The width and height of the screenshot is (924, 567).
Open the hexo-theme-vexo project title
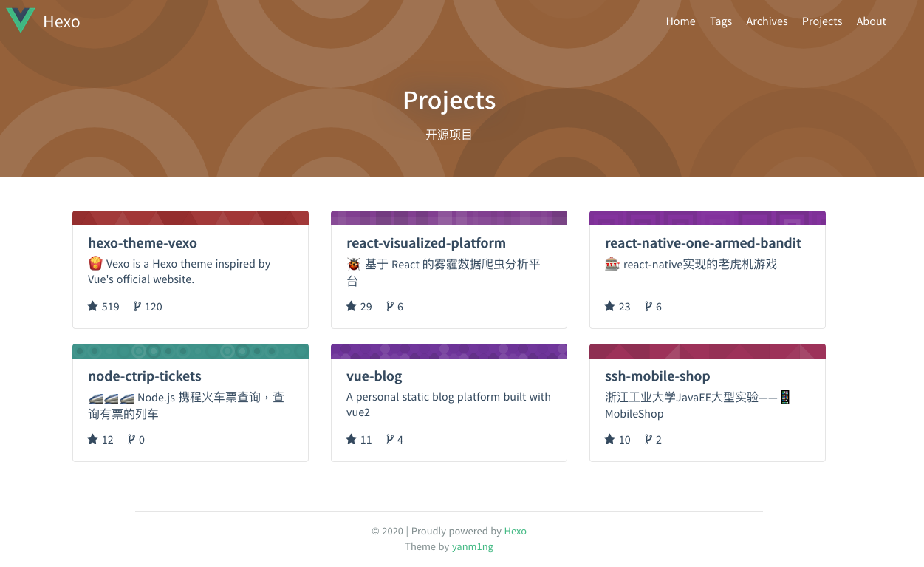click(x=143, y=243)
